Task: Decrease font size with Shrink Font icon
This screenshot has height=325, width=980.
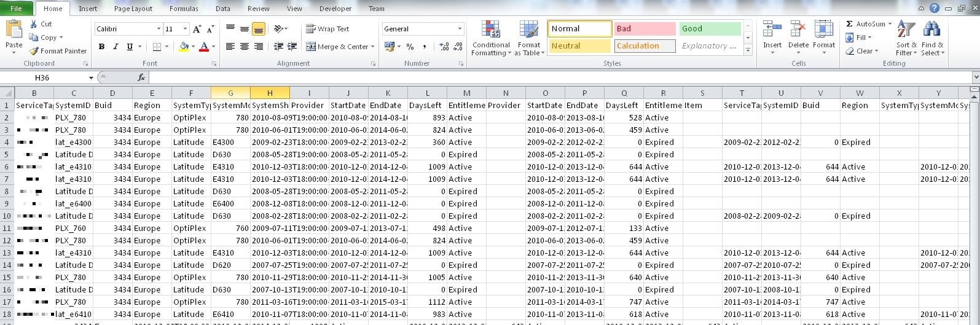Action: [210, 29]
